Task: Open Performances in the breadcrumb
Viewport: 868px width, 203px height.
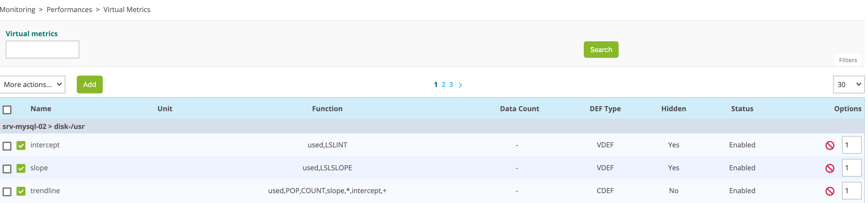Action: point(69,10)
